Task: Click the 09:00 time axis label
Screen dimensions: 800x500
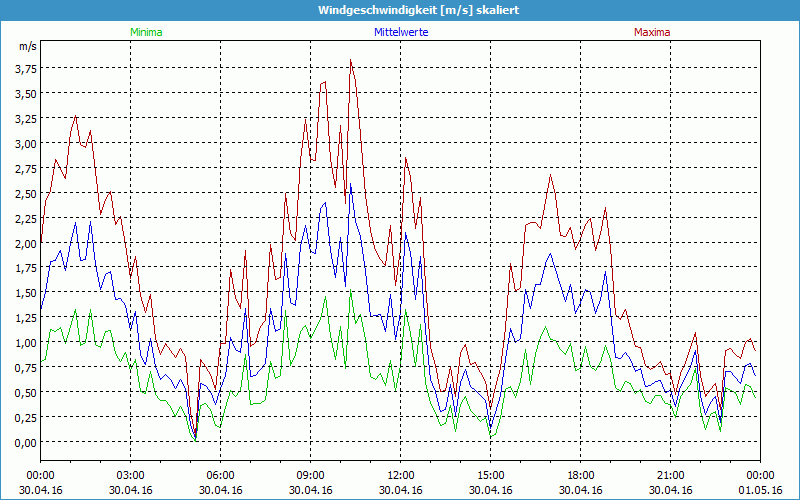Action: pyautogui.click(x=310, y=476)
